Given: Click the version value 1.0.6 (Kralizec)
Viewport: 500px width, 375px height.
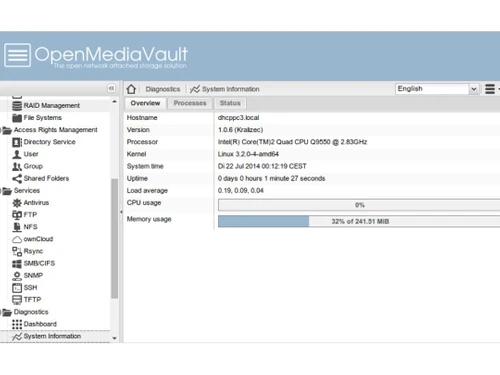Looking at the screenshot, I should coord(240,130).
